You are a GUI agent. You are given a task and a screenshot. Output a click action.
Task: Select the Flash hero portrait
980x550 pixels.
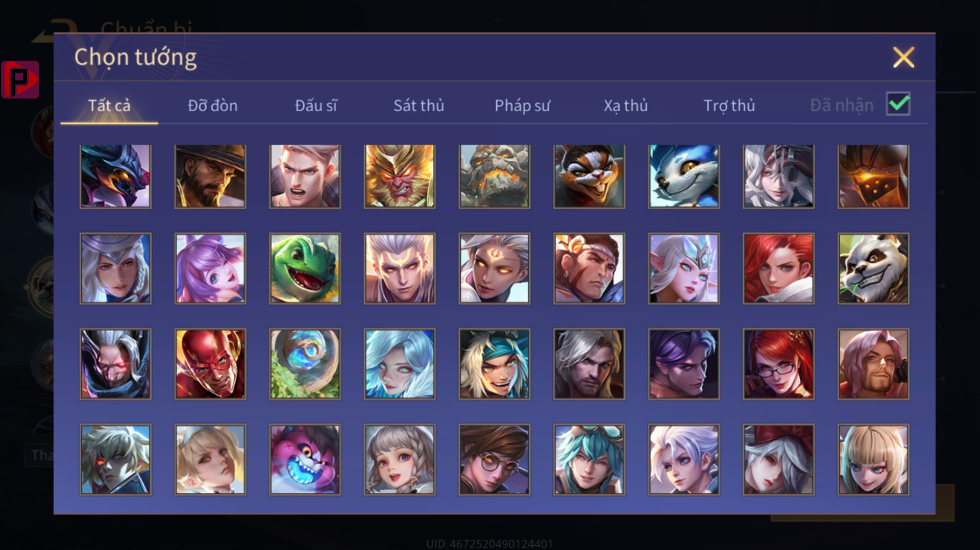[x=210, y=364]
